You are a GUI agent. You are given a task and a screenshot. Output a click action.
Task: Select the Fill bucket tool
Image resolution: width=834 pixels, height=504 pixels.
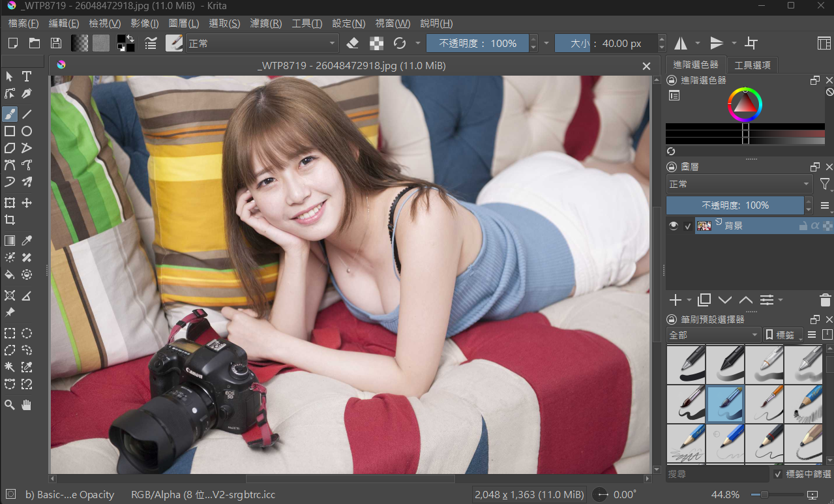pyautogui.click(x=10, y=274)
